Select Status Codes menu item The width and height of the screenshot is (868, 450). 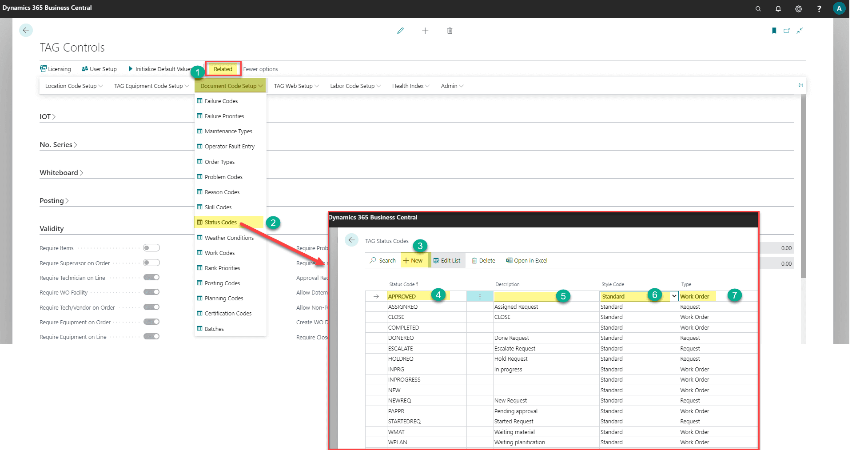(229, 222)
